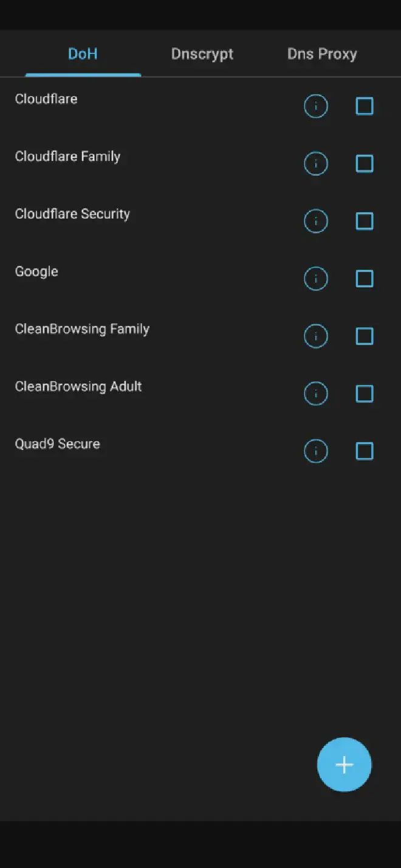
Task: Enable the Cloudflare checkbox
Action: [365, 106]
